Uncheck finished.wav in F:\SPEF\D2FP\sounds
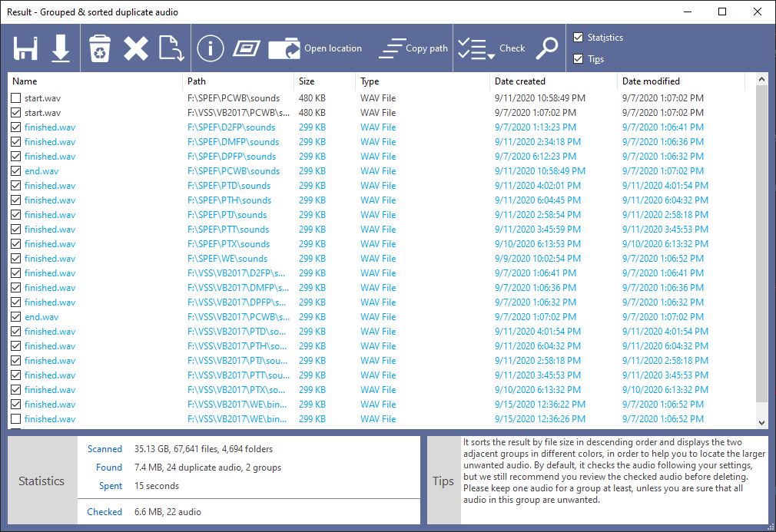This screenshot has height=532, width=776. (x=14, y=127)
